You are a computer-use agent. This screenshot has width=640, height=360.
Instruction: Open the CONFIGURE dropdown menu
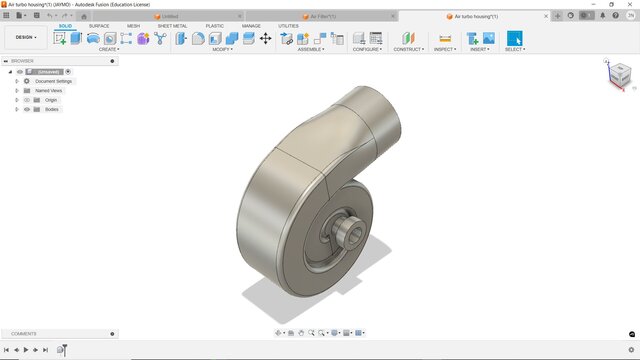coord(367,49)
